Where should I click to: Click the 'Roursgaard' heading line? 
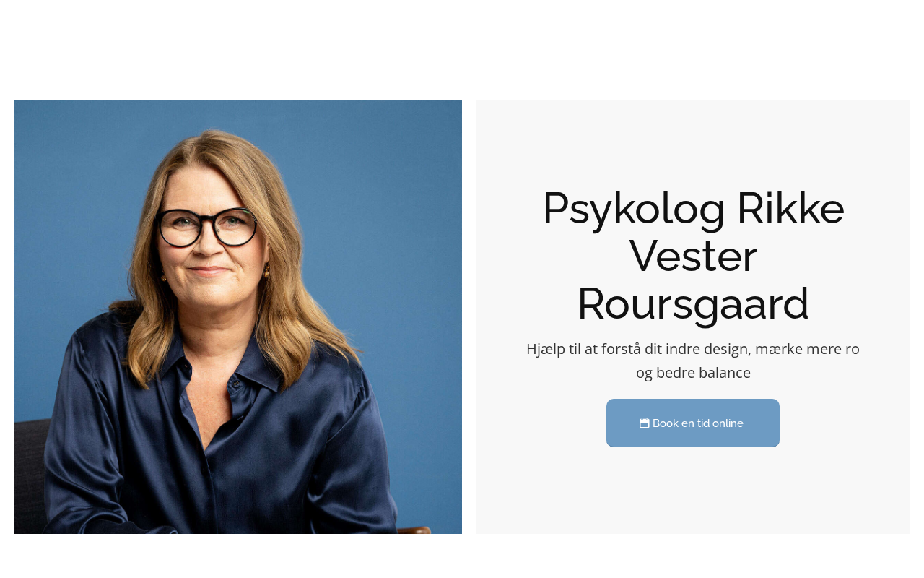coord(693,303)
